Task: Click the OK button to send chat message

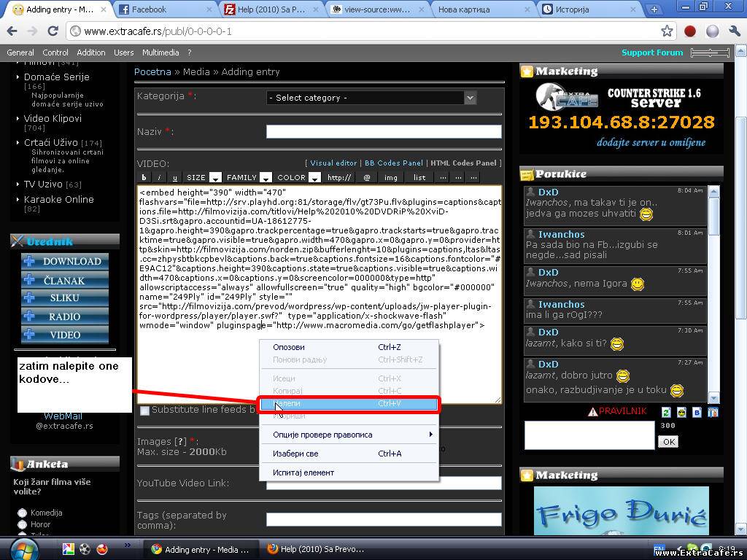Action: pos(667,441)
